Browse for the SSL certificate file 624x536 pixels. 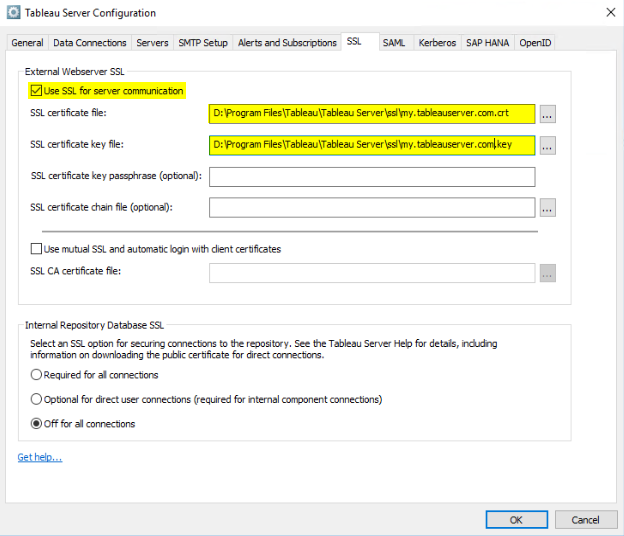548,114
